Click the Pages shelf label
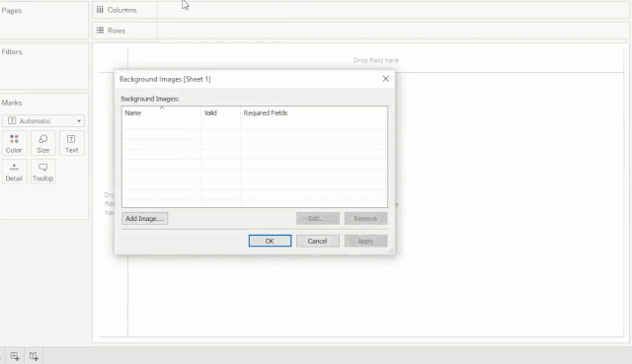Screen dimensions: 632x364 [12, 11]
